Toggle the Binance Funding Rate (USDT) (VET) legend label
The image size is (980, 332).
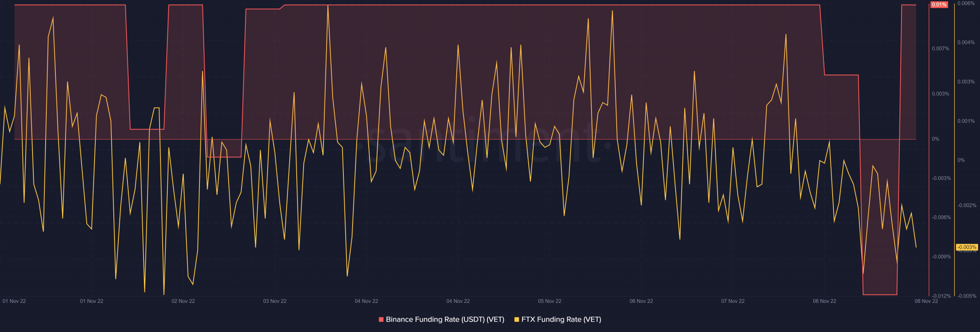point(445,319)
